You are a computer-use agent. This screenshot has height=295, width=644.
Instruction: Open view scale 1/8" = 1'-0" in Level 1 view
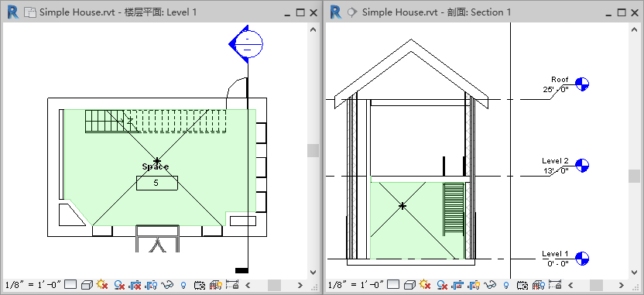(33, 284)
